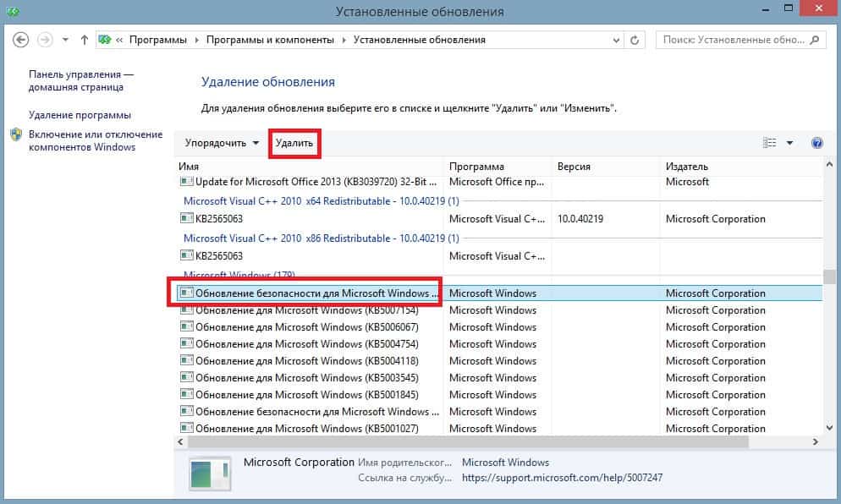Expand the view options dropdown arrow
841x504 pixels.
790,143
